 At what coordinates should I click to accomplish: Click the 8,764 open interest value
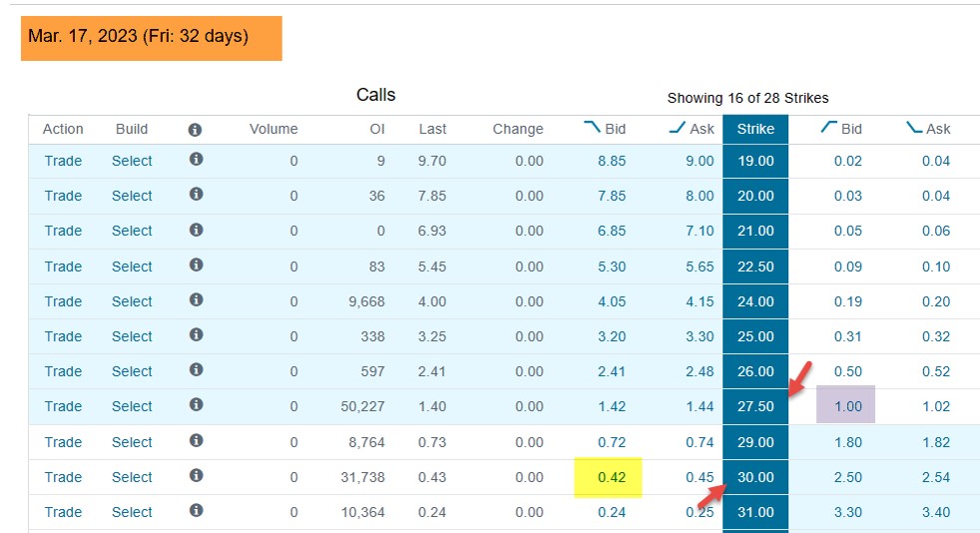(367, 442)
